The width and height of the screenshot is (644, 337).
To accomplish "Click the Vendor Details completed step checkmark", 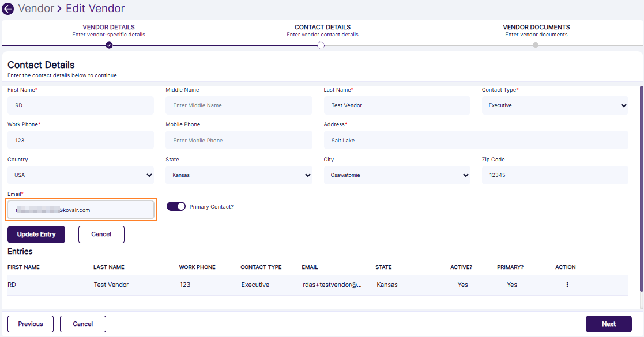I will click(109, 46).
